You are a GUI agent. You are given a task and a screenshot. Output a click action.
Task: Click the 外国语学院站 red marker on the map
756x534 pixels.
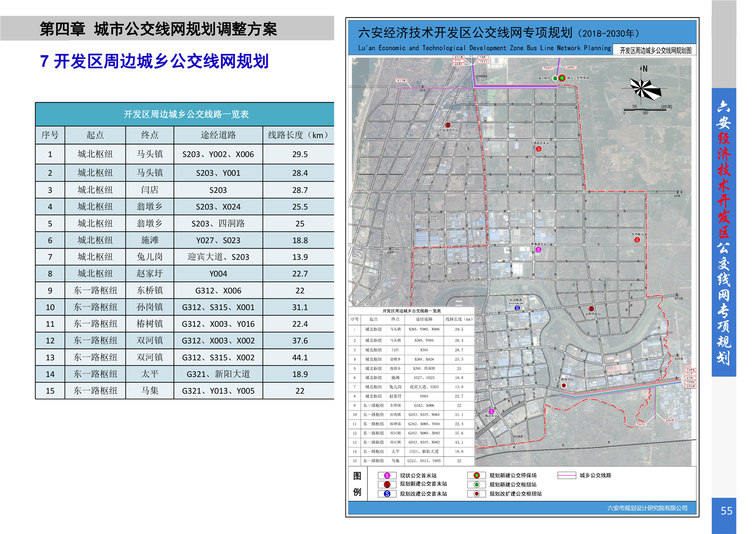pos(448,125)
